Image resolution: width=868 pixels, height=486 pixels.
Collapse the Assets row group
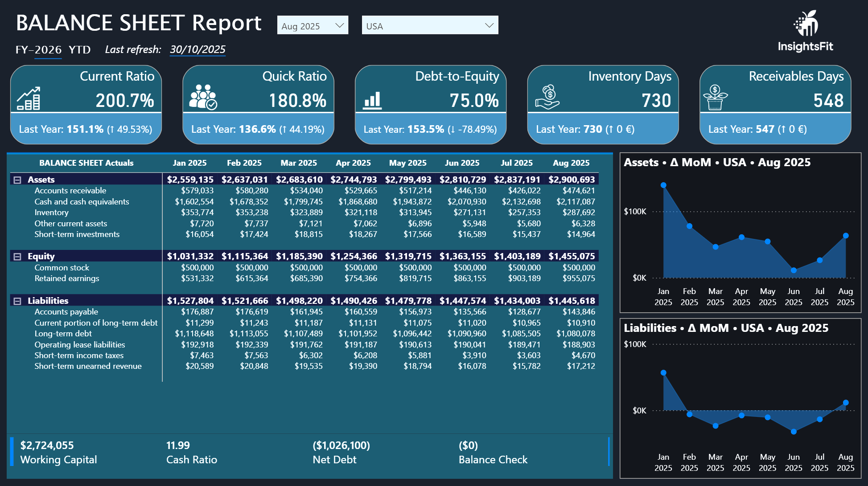click(17, 180)
